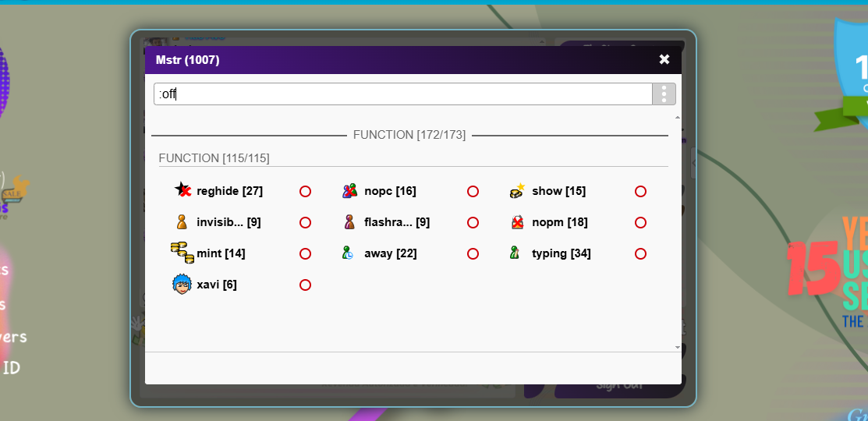868x421 pixels.
Task: Click the show power coin icon
Action: tap(517, 190)
